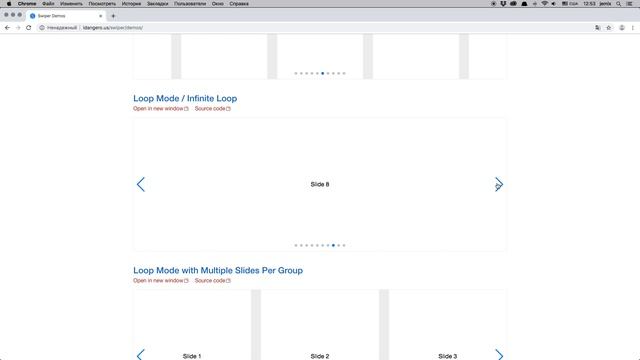Click the clock showing 12:53
This screenshot has width=640, height=360.
(x=589, y=4)
